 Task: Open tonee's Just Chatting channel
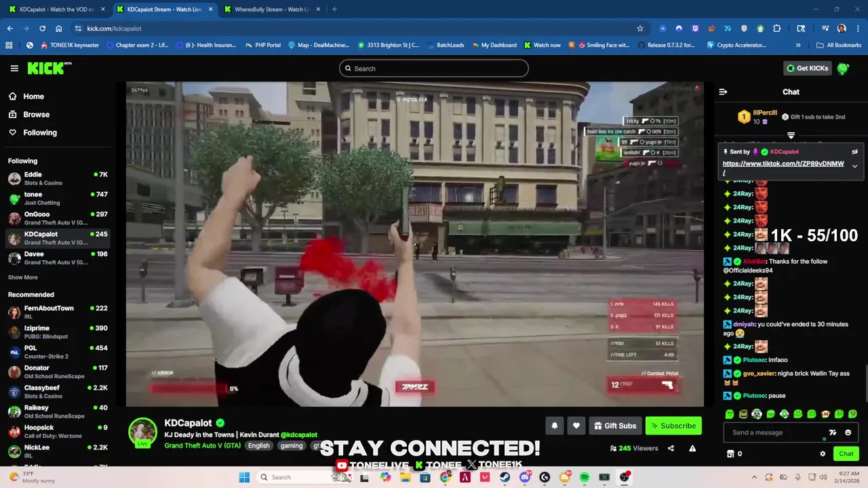tap(59, 199)
